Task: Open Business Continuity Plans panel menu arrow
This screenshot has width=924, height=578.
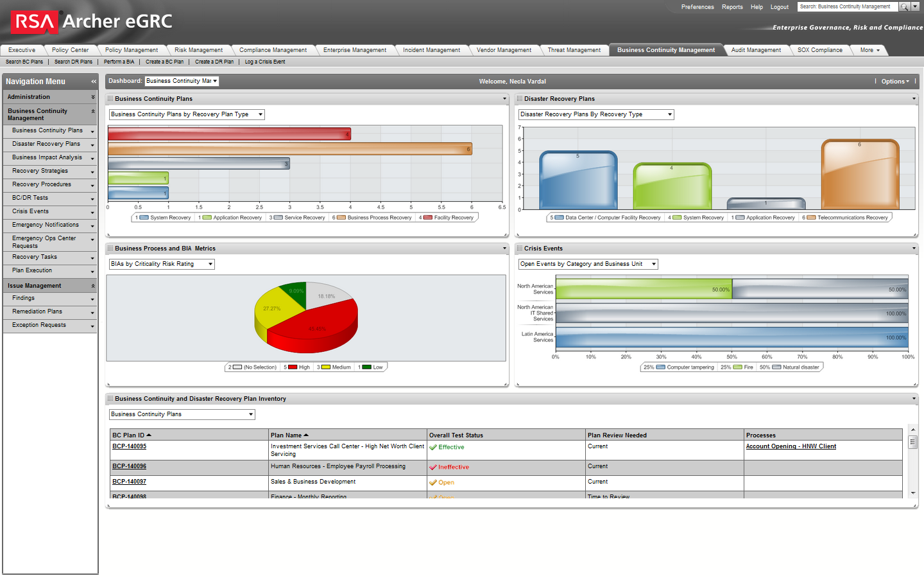Action: click(x=504, y=99)
